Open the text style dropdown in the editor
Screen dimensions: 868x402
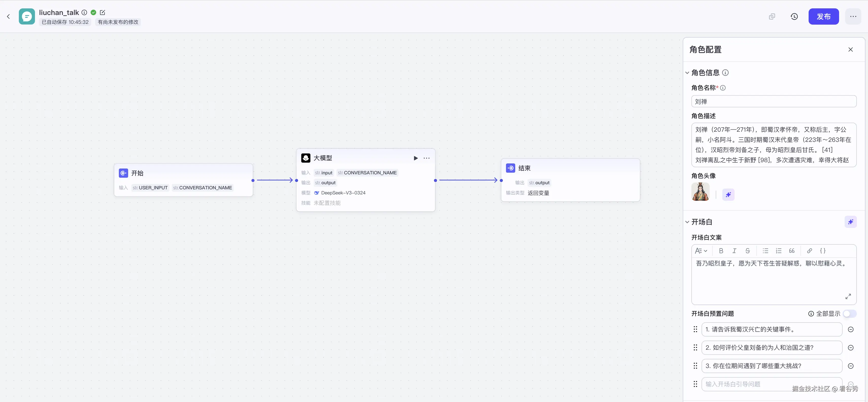tap(701, 251)
